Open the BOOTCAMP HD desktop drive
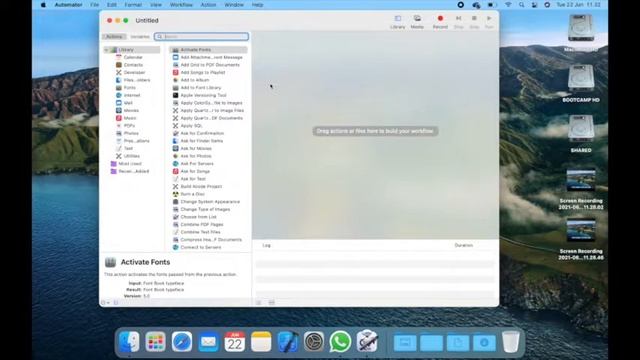This screenshot has height=360, width=640. (x=581, y=83)
